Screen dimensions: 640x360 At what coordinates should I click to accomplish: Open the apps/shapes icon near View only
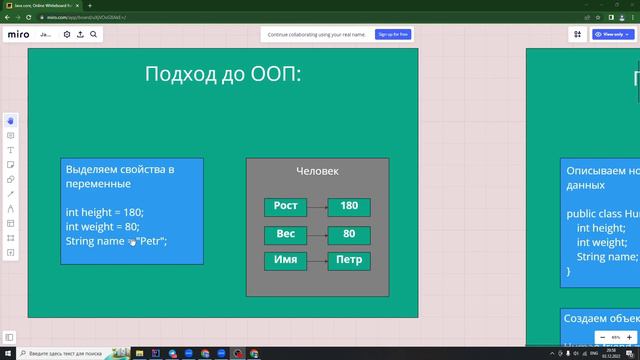pyautogui.click(x=578, y=34)
